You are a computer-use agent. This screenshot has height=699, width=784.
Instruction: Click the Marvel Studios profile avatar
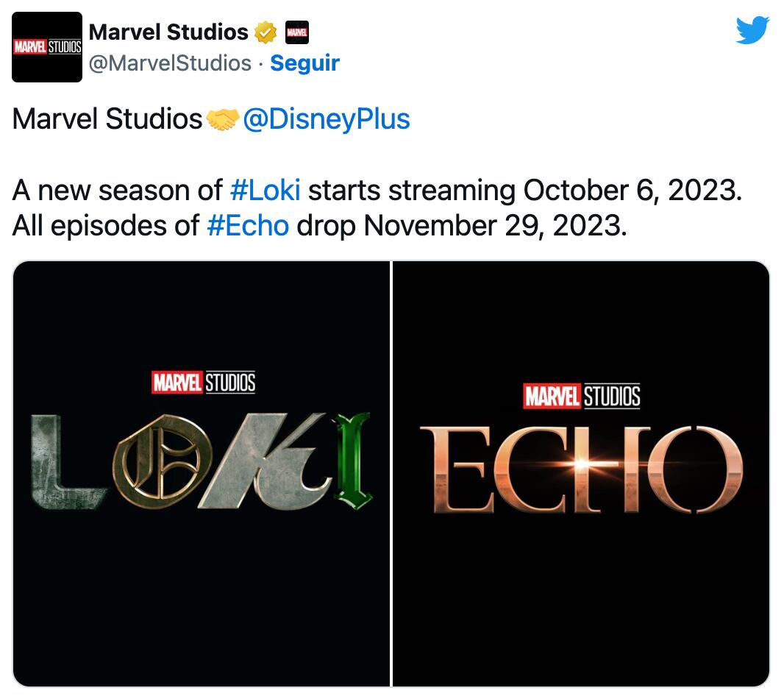point(47,47)
